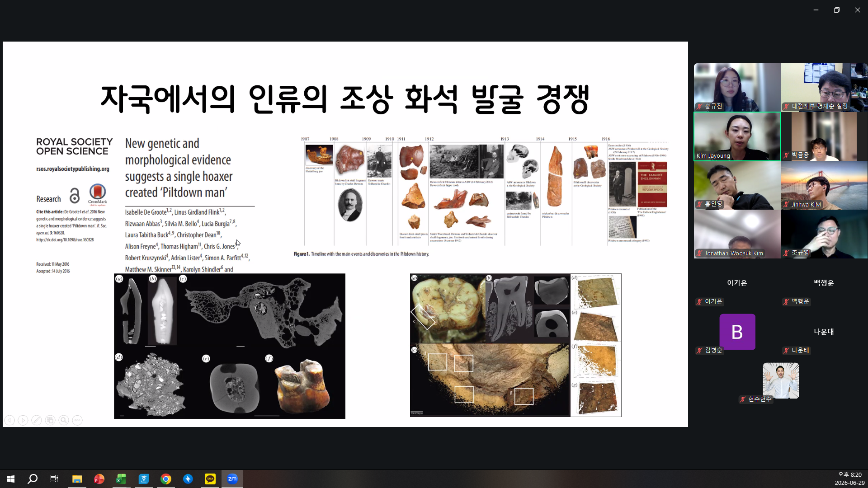This screenshot has height=488, width=868.
Task: Click the next slide arrow in the slideshow controls
Action: [23, 420]
